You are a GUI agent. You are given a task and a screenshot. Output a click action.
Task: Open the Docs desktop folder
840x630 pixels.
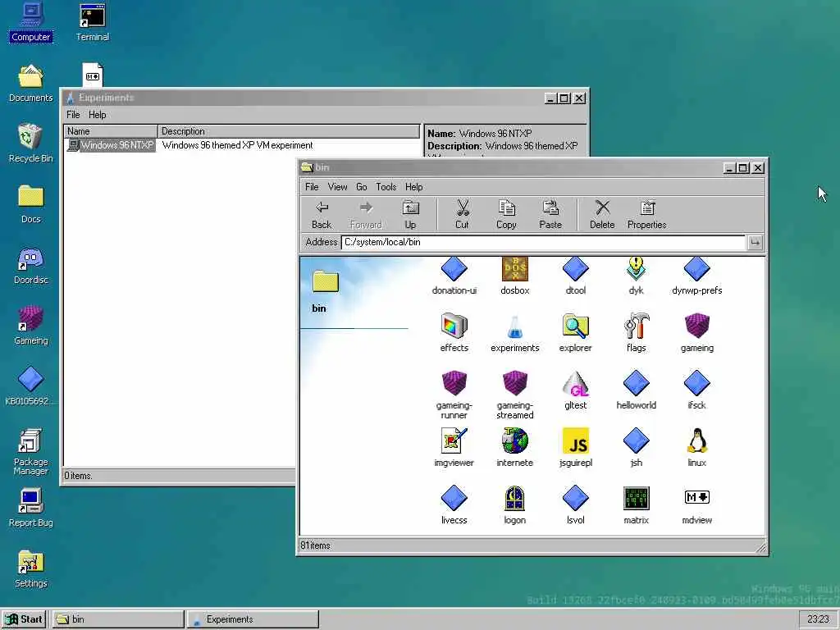[x=30, y=204]
